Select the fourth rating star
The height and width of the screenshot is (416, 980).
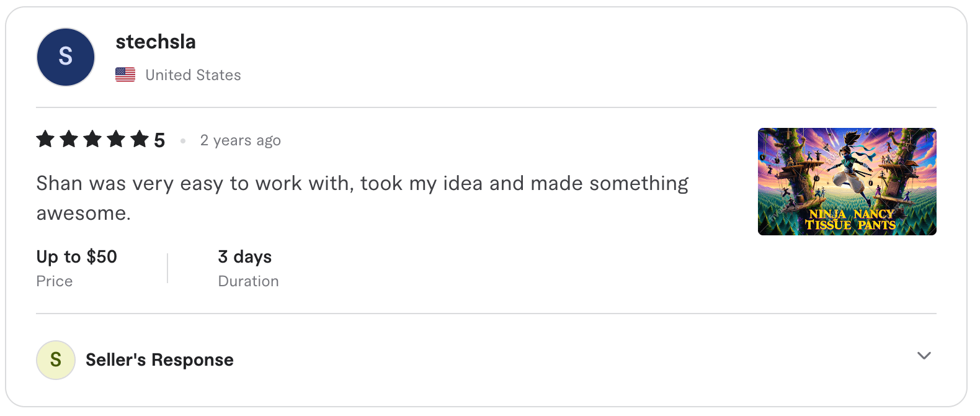click(116, 140)
